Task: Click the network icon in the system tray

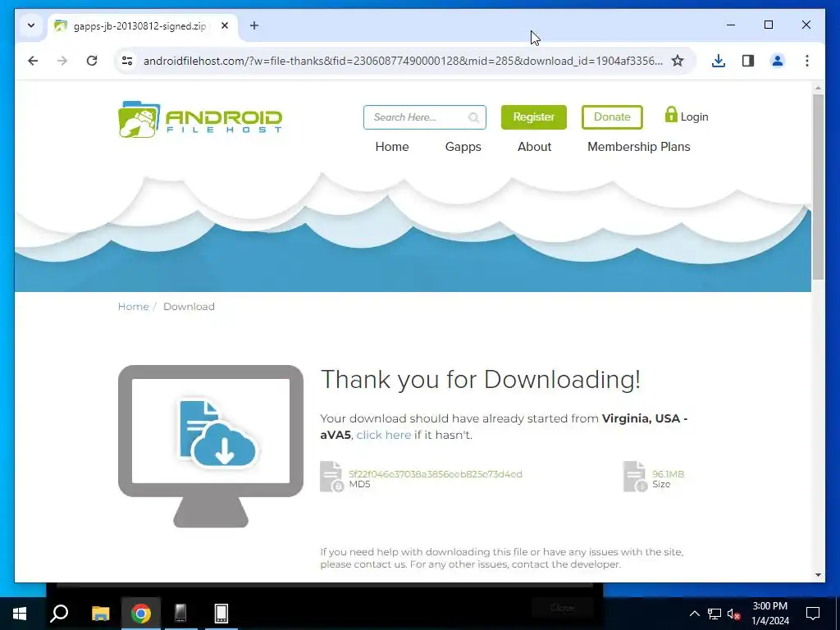Action: click(714, 614)
